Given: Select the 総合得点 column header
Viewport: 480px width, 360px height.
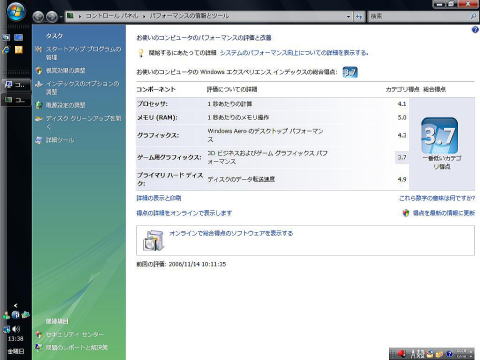Looking at the screenshot, I should (435, 89).
